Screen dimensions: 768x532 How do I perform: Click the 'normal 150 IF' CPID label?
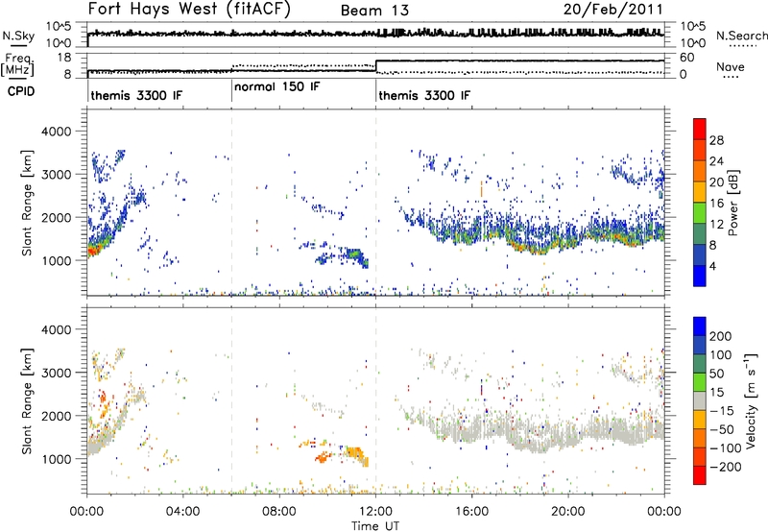276,87
